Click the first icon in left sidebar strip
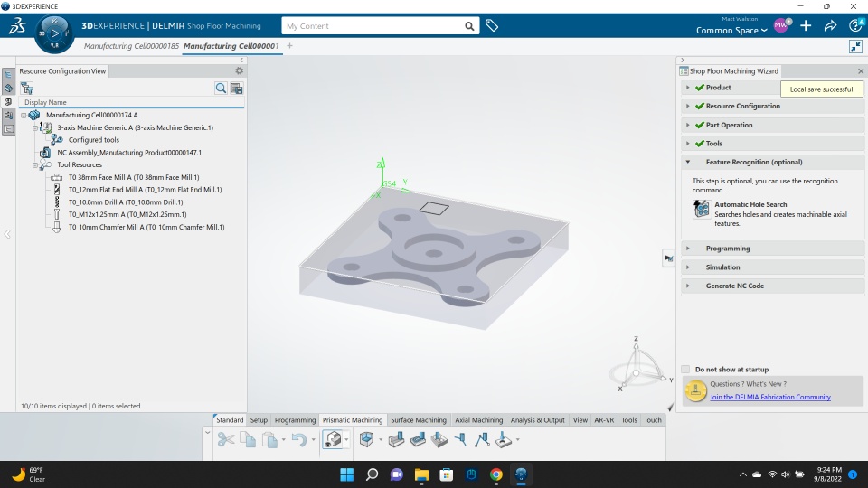The height and width of the screenshot is (488, 868). (8, 75)
